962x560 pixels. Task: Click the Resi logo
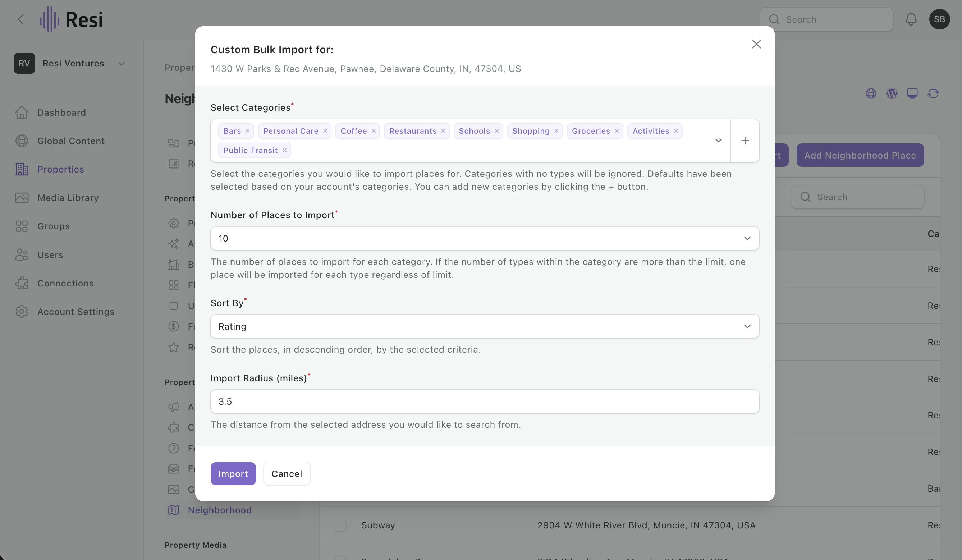point(71,19)
